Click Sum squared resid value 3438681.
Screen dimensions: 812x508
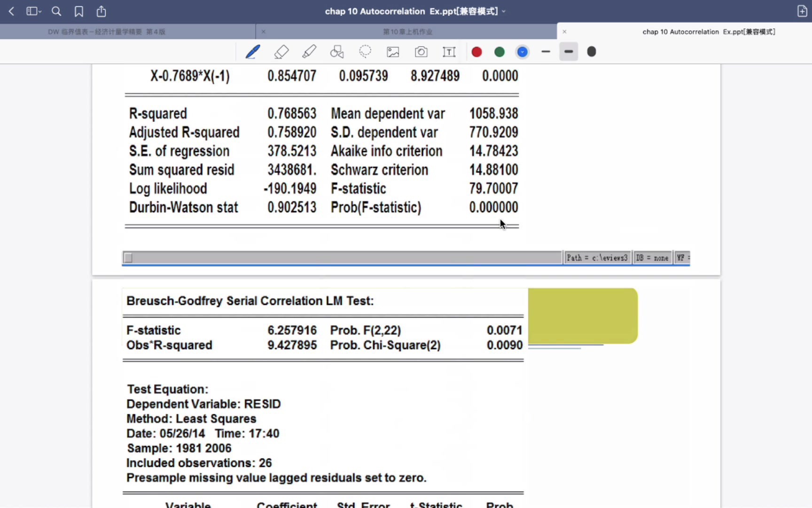tap(292, 169)
